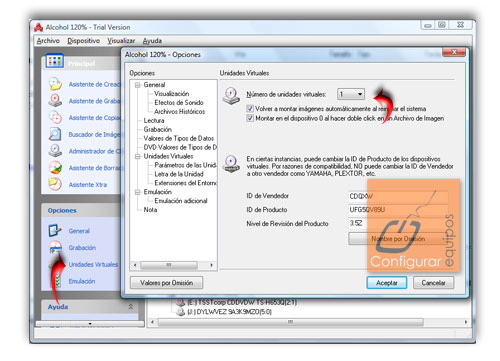
Task: Open the Asistente de Creación icon
Action: pyautogui.click(x=55, y=84)
